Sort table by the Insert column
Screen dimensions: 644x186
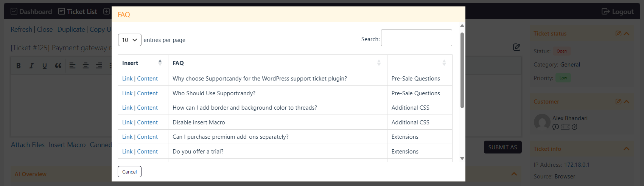143,63
